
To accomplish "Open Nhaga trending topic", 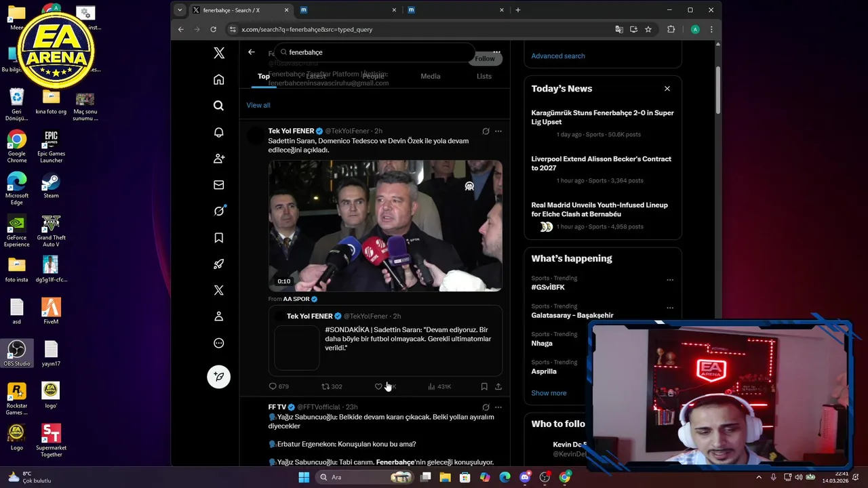I will coord(542,344).
